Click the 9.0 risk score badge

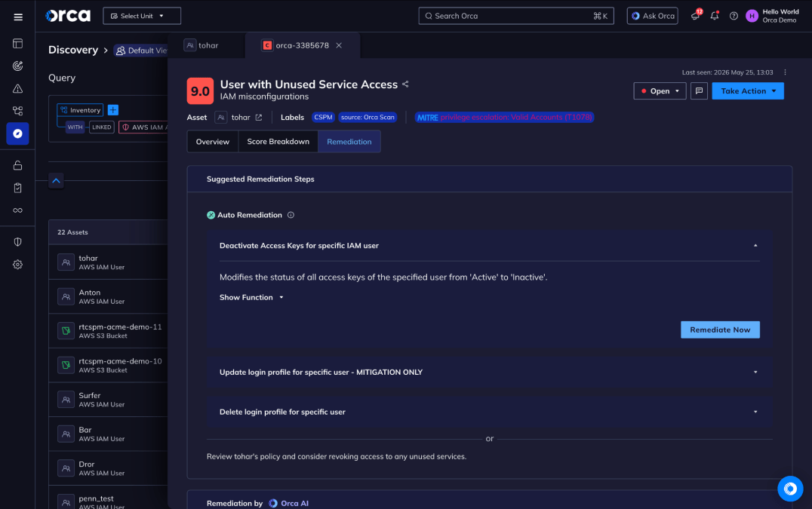pos(200,91)
